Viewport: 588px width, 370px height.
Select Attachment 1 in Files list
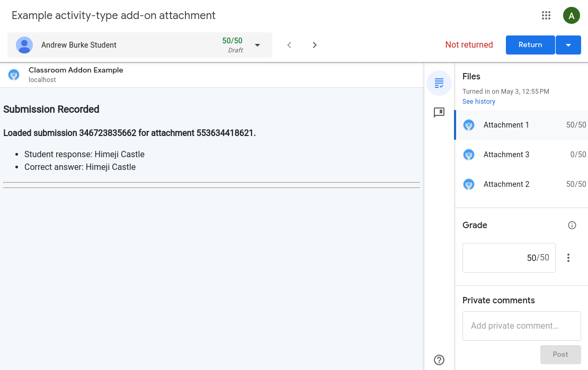(x=506, y=125)
